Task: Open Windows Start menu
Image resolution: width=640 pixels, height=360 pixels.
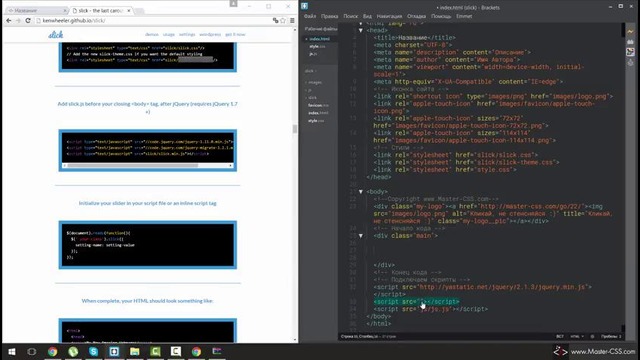Action: click(x=12, y=351)
